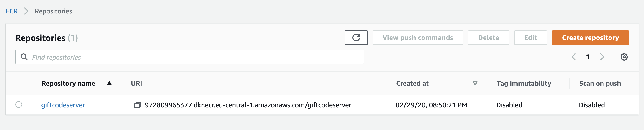Sort by Repository name ascending arrow
This screenshot has height=130, width=644.
click(x=109, y=83)
